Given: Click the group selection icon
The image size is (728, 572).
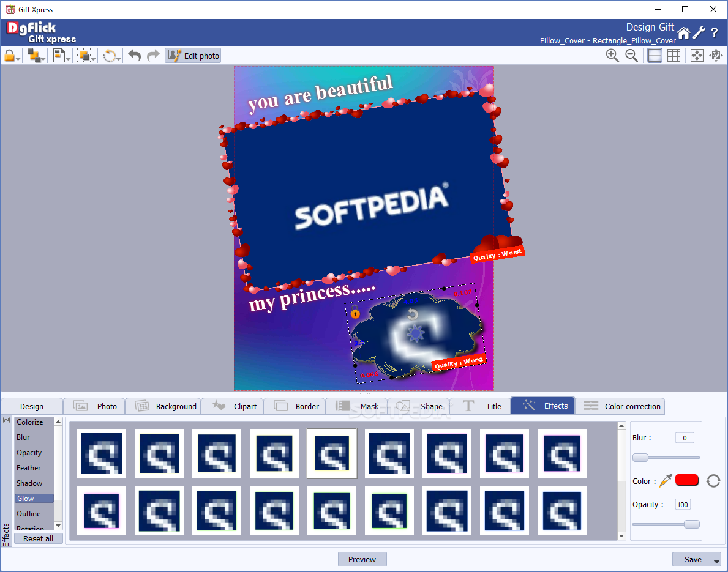Looking at the screenshot, I should (84, 56).
